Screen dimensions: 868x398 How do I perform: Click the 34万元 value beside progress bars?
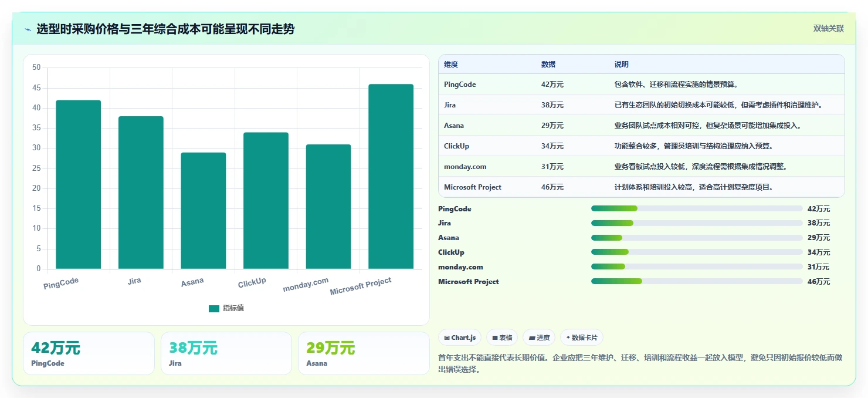[x=819, y=252]
